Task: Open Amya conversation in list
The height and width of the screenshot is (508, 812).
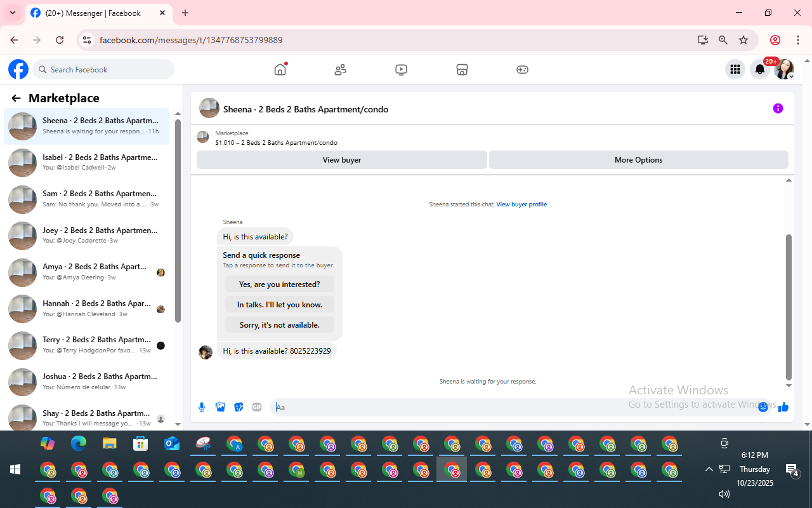Action: pyautogui.click(x=87, y=272)
